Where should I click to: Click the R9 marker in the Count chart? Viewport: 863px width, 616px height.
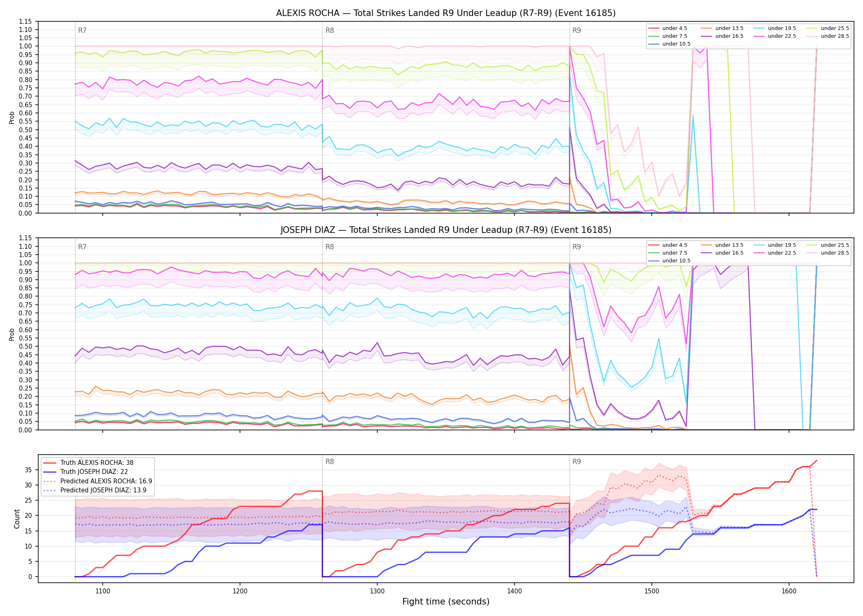[x=577, y=462]
